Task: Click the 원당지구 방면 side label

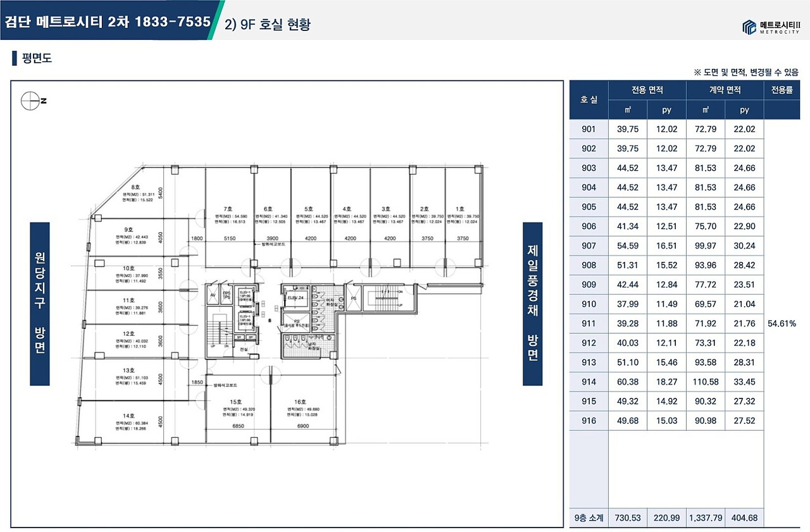Action: [40, 304]
